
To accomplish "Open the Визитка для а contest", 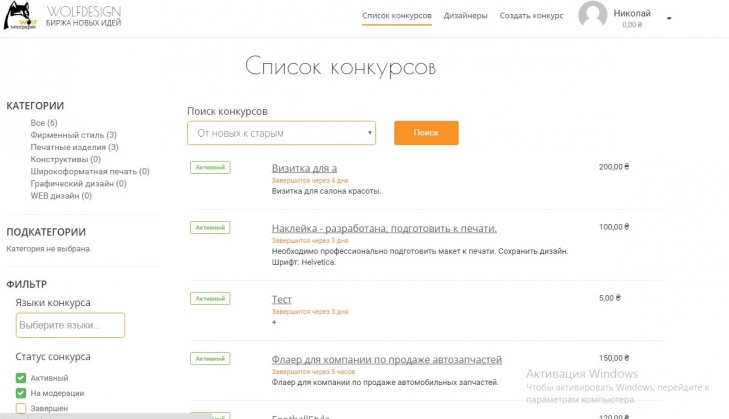I will tap(304, 168).
